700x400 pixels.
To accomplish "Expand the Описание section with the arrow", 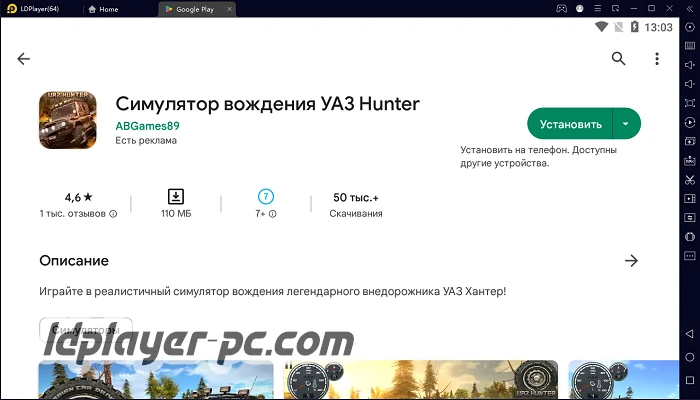I will point(631,261).
